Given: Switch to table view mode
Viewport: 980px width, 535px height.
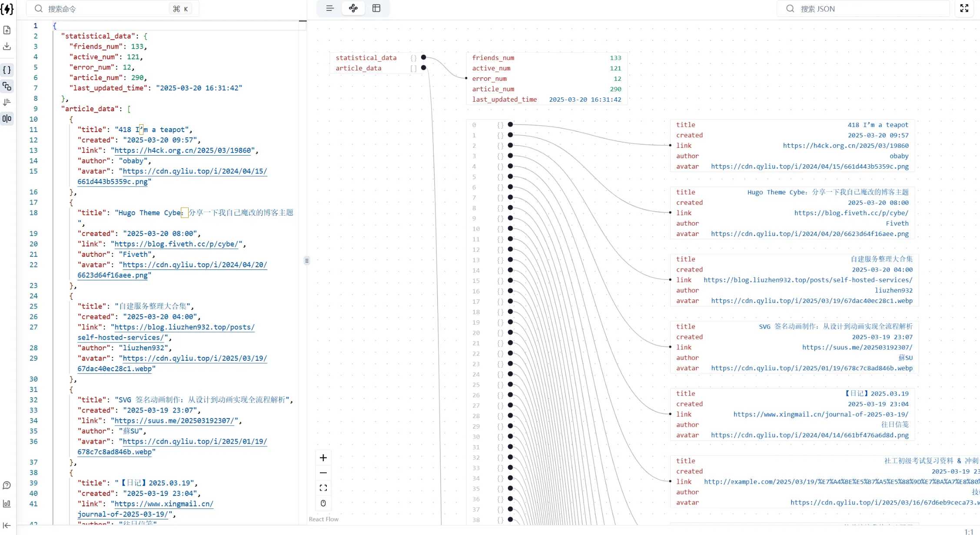Looking at the screenshot, I should tap(376, 8).
